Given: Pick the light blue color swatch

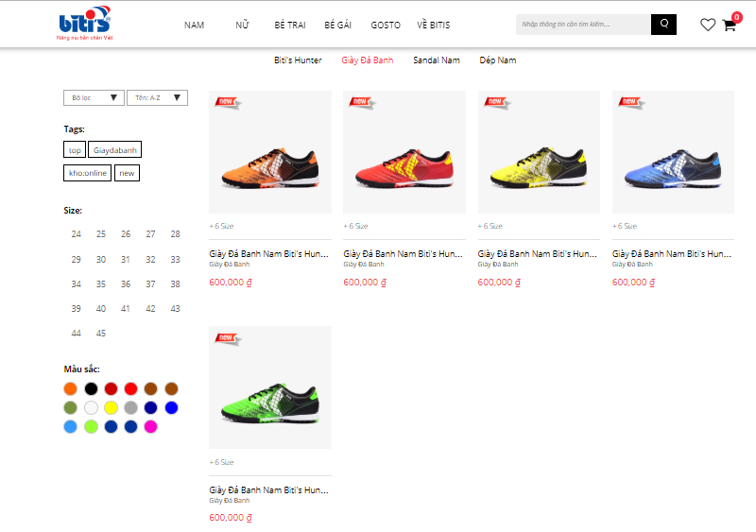Looking at the screenshot, I should (x=70, y=427).
